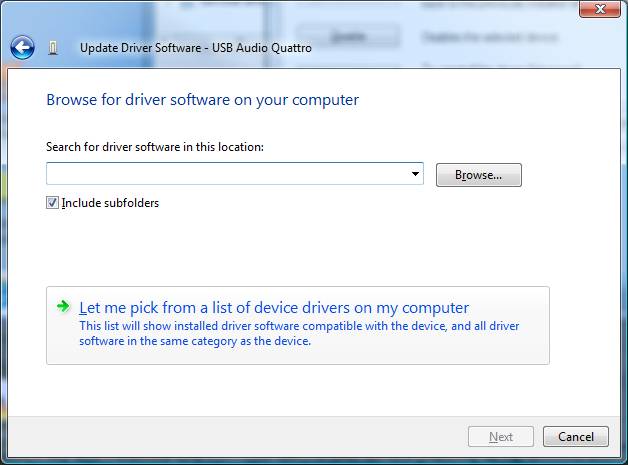Click the blue Back arrow button
628x465 pixels.
(x=22, y=47)
